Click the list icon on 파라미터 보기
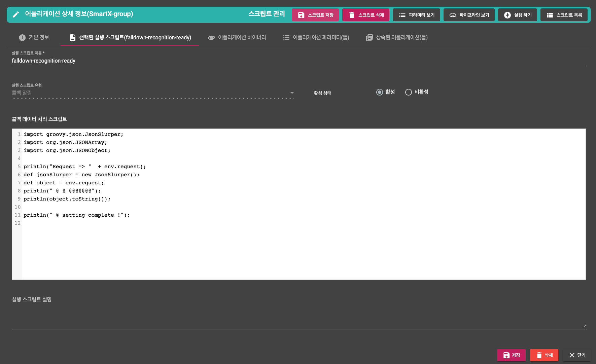This screenshot has width=596, height=364. pyautogui.click(x=402, y=15)
